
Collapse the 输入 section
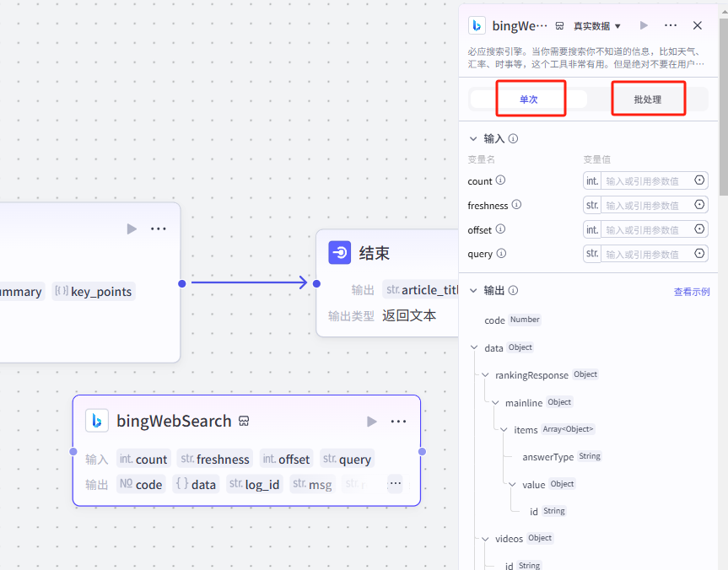coord(473,138)
